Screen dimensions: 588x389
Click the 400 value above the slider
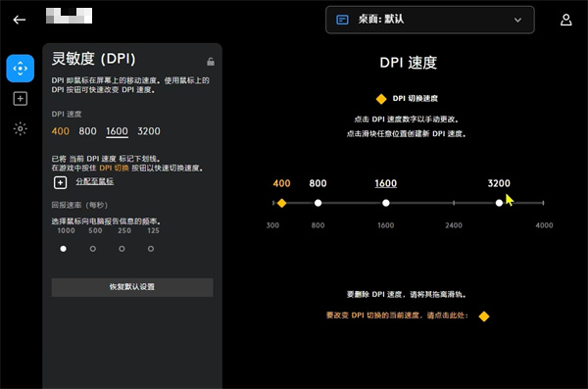point(281,183)
